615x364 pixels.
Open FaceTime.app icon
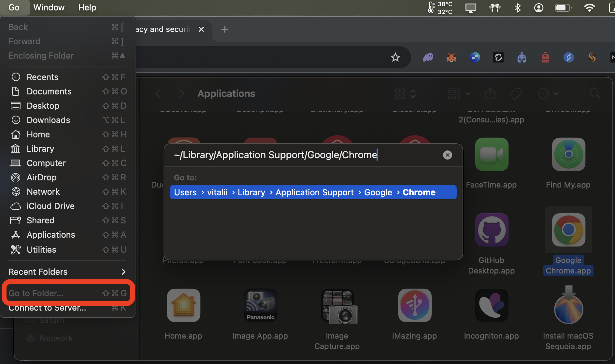(492, 154)
